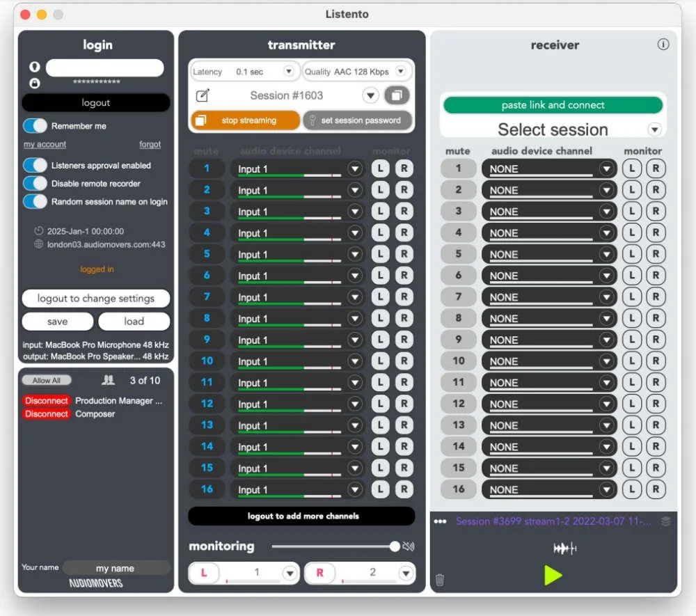
Task: Click the username icon in login panel
Action: point(35,67)
